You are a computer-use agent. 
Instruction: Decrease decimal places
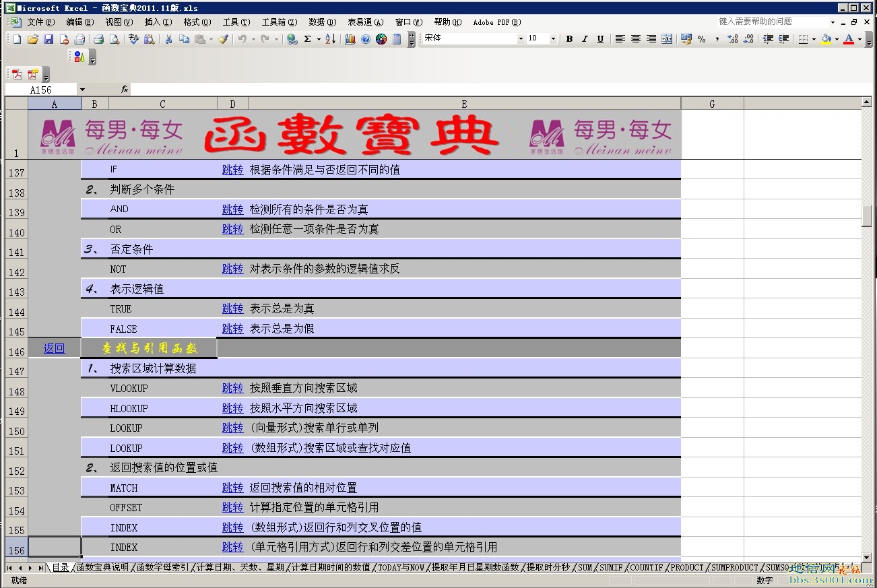coord(748,39)
